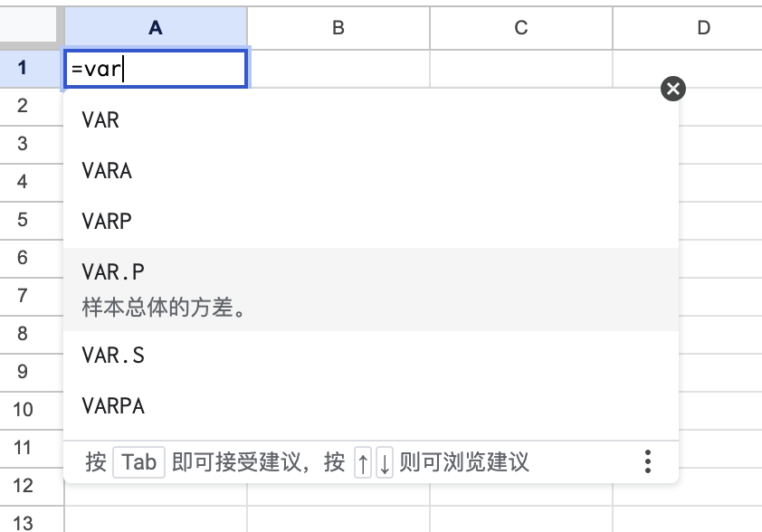Select the highlighted VAR.P function

(x=113, y=272)
